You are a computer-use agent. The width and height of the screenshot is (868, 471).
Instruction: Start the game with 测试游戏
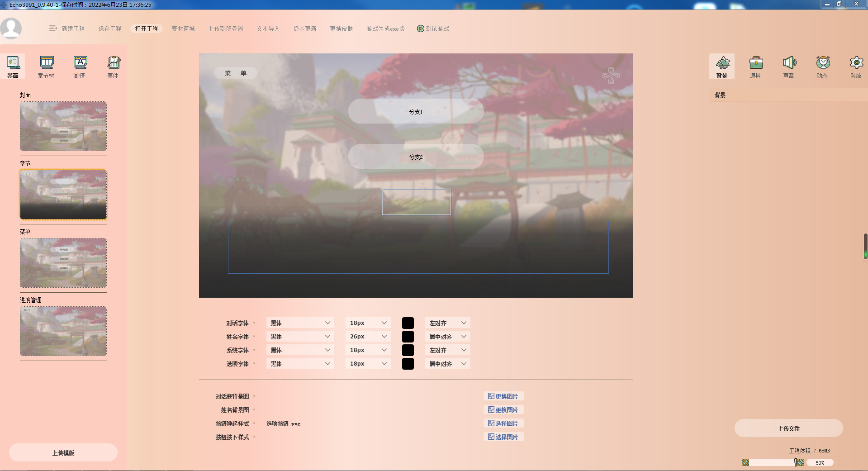click(433, 28)
